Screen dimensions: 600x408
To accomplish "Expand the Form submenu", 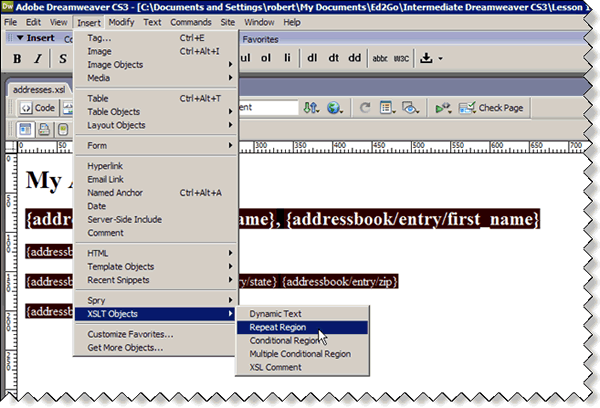I will [x=155, y=145].
